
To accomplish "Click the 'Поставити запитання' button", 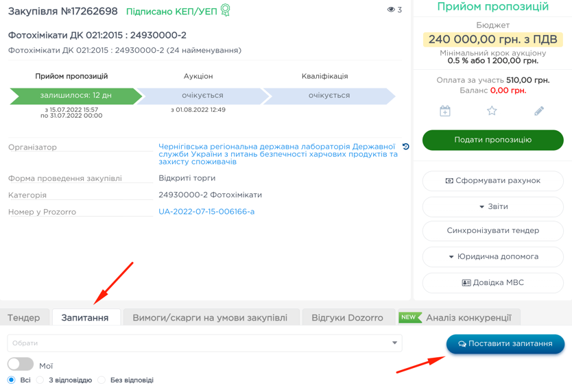I will pos(505,343).
